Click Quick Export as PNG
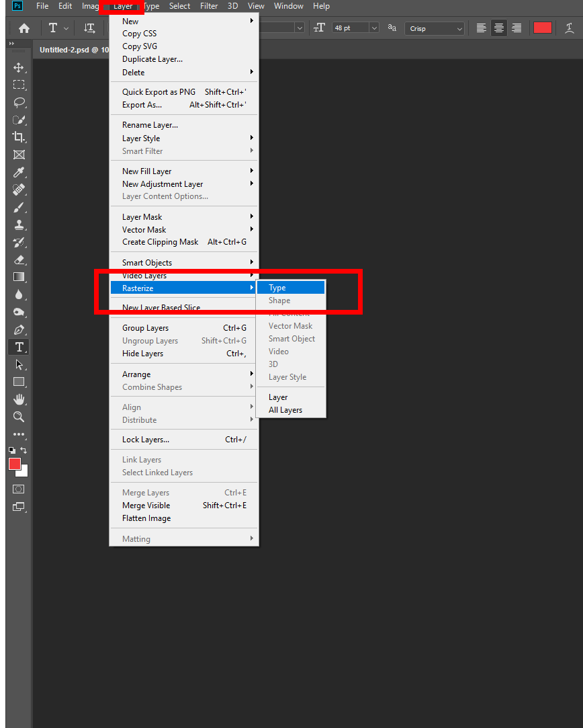 point(184,92)
